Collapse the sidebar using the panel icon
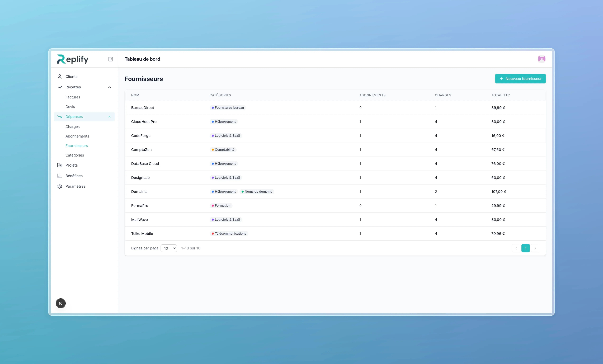The width and height of the screenshot is (603, 364). pyautogui.click(x=110, y=59)
